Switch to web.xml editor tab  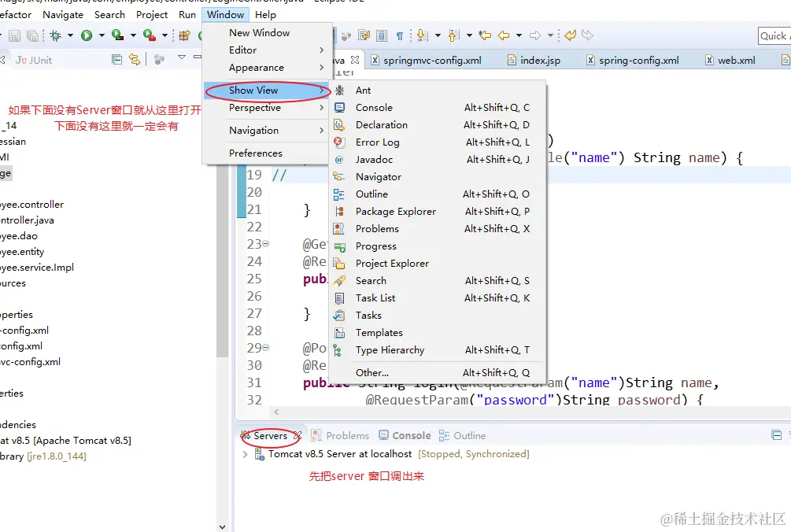coord(730,61)
